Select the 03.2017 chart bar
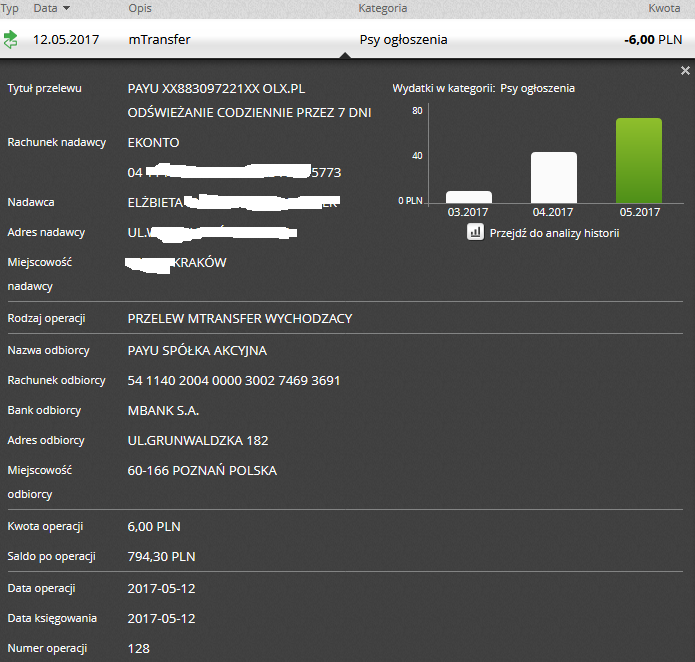The height and width of the screenshot is (662, 695). pyautogui.click(x=469, y=197)
